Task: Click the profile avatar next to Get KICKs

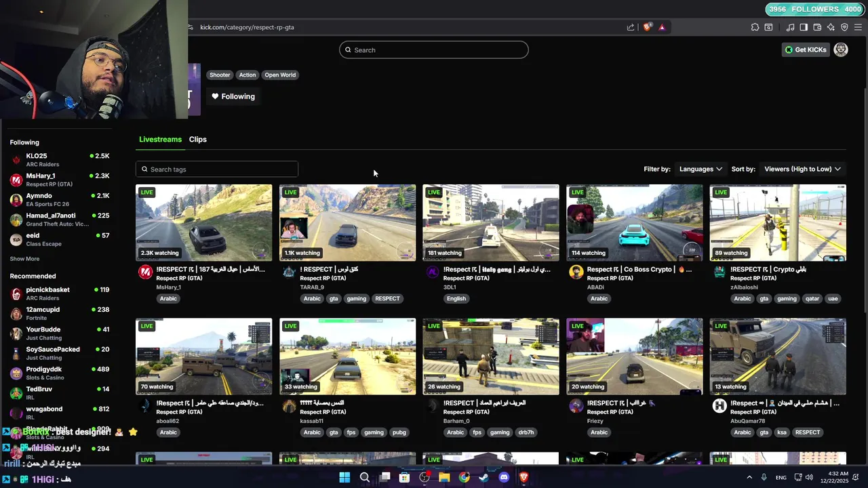Action: click(841, 49)
